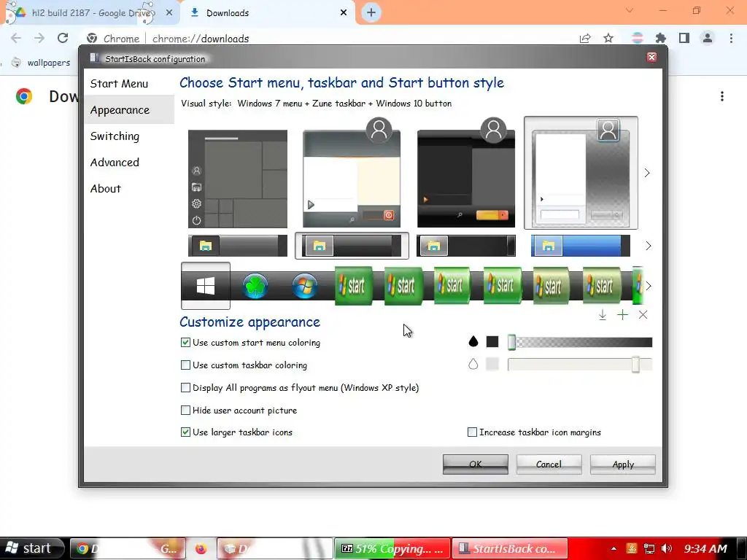Click the start menu transparency slider
Image resolution: width=747 pixels, height=560 pixels.
coord(580,342)
